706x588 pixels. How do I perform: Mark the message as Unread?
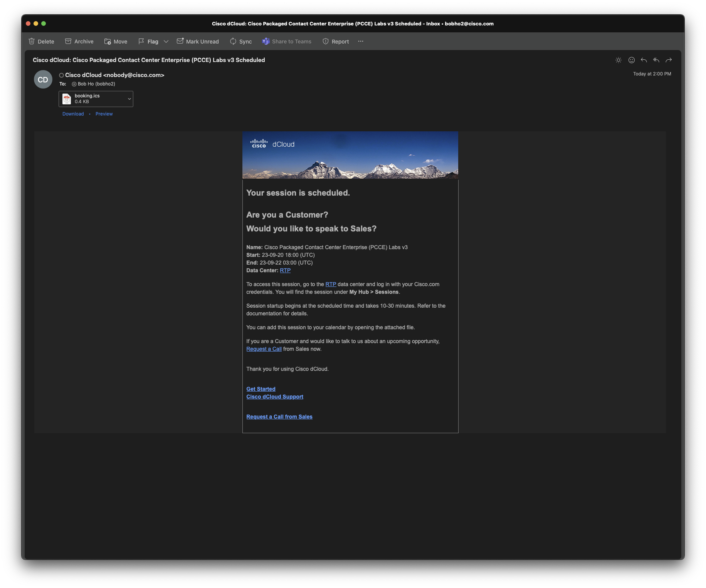pos(198,42)
